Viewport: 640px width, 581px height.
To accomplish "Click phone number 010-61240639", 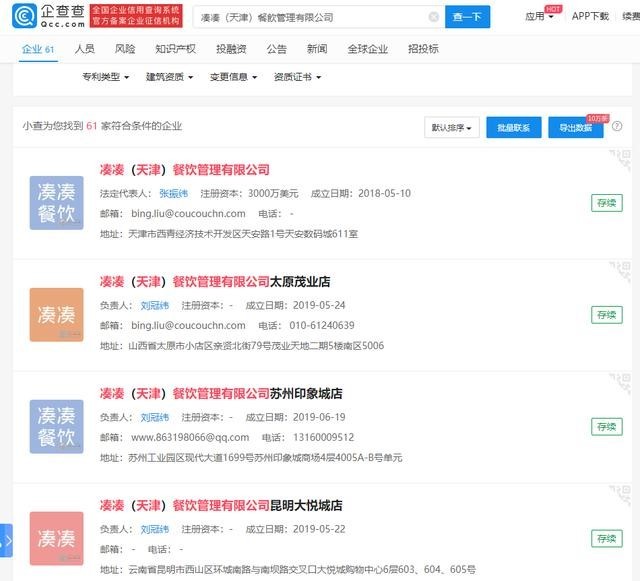I will (322, 325).
